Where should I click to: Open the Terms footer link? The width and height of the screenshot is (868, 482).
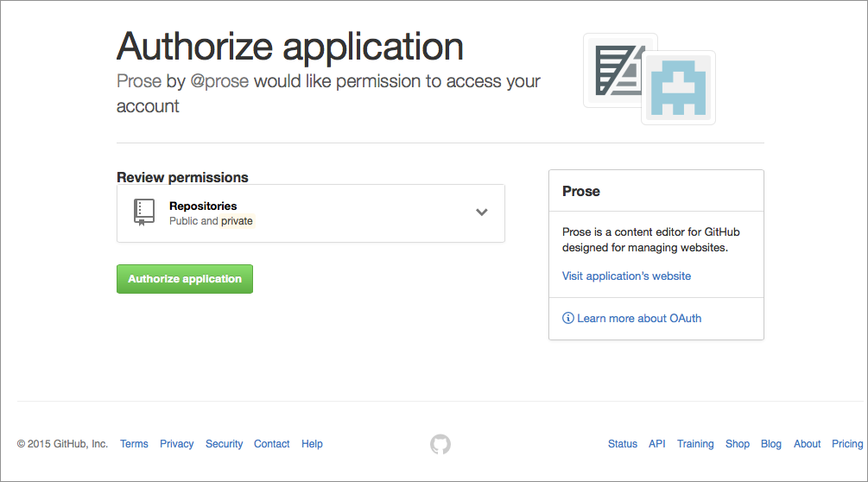point(134,444)
